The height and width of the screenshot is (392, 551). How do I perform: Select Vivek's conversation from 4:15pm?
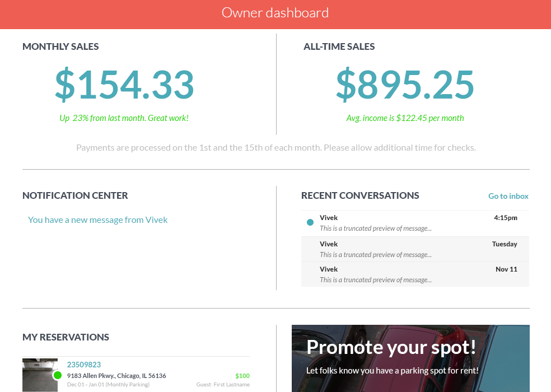point(414,222)
